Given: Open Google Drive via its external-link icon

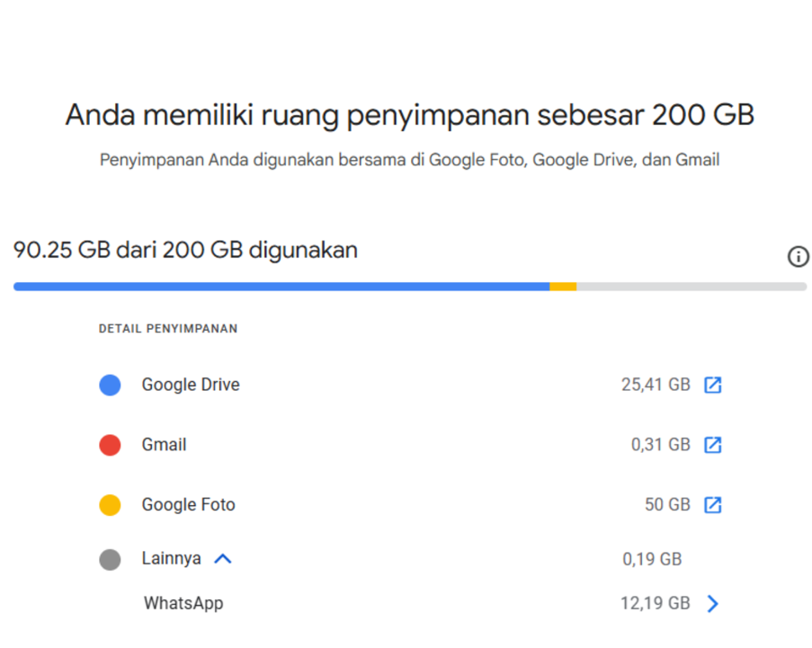Looking at the screenshot, I should click(712, 386).
